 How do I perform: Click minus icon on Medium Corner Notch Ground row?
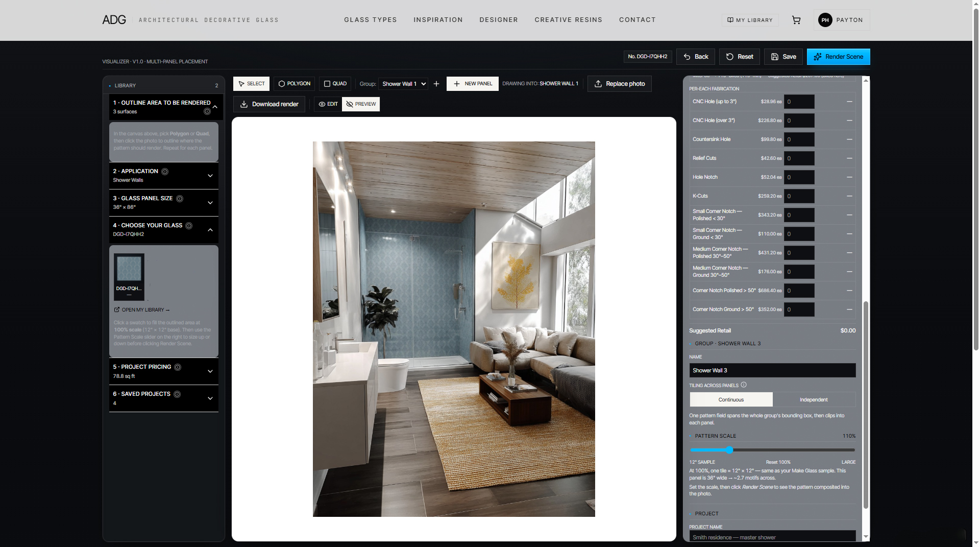click(849, 272)
